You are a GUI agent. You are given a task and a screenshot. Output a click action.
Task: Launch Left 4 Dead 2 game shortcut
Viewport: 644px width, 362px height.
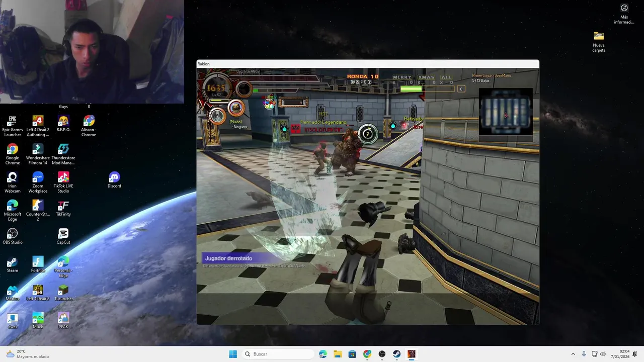38,293
